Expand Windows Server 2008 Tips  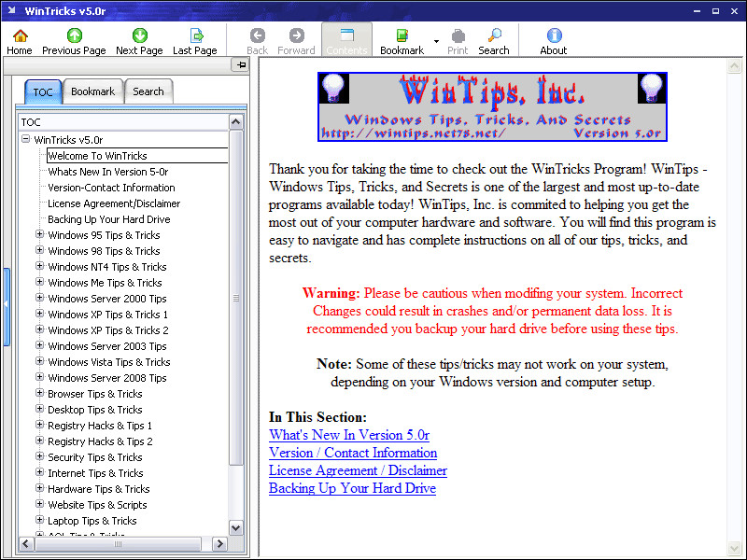click(x=40, y=377)
